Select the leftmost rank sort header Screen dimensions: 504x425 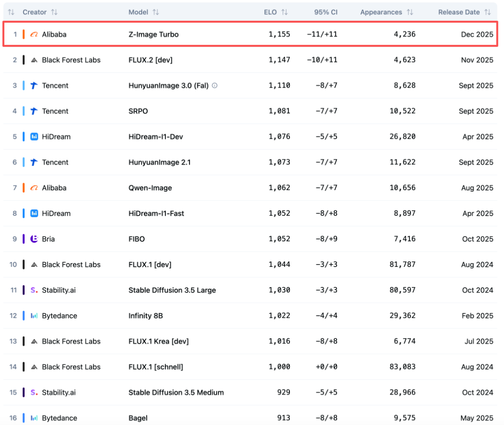pos(11,12)
